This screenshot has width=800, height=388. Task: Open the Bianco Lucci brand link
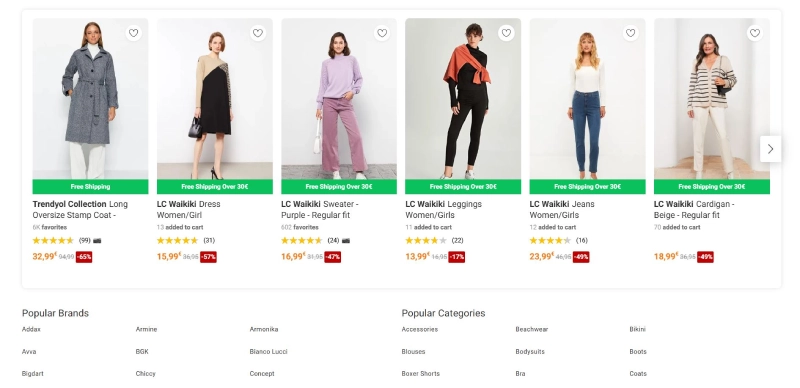pyautogui.click(x=268, y=352)
